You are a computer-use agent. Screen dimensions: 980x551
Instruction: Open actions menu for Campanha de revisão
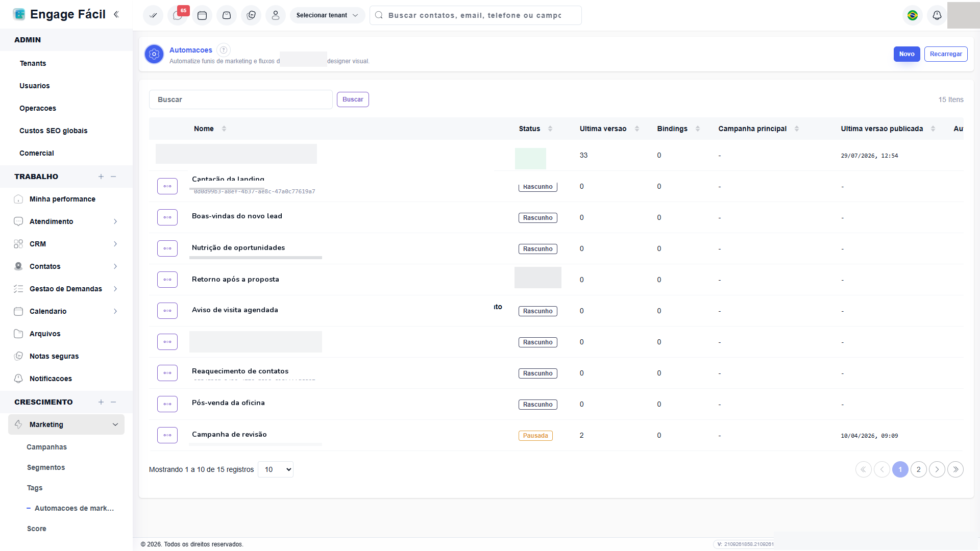[x=167, y=435]
